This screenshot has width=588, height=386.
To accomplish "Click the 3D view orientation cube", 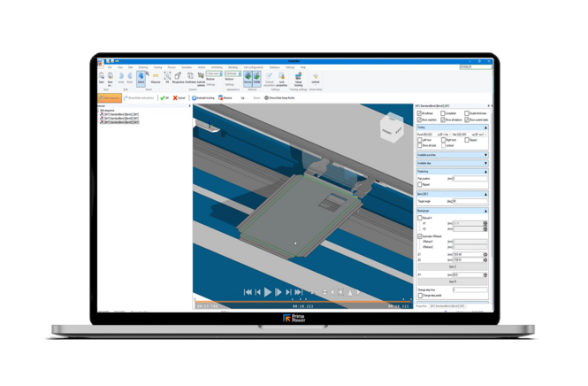I will (392, 128).
